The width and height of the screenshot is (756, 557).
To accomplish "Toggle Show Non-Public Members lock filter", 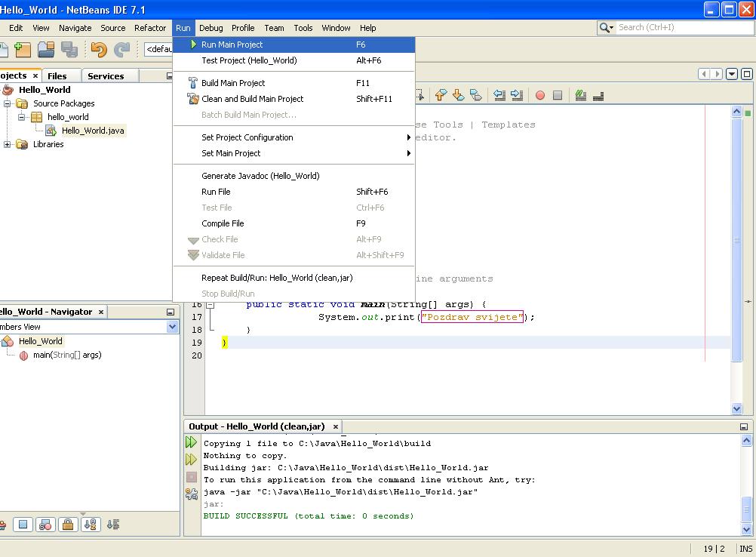I will pyautogui.click(x=68, y=525).
